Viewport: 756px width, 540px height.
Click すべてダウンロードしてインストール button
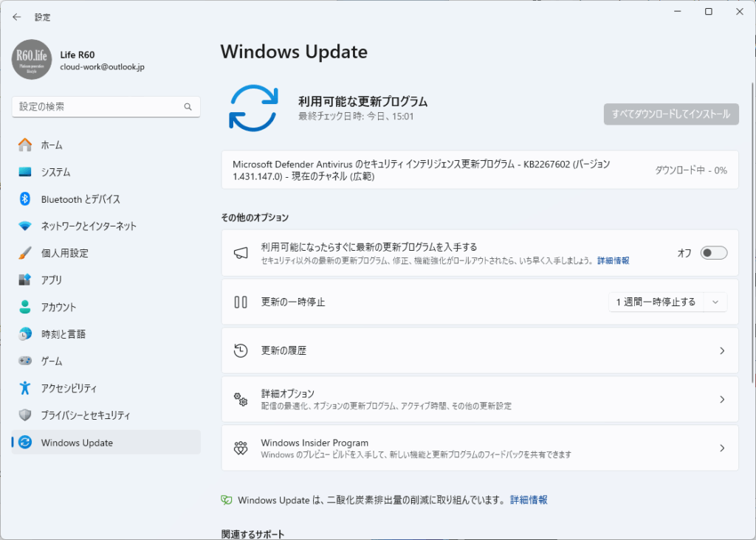(670, 114)
